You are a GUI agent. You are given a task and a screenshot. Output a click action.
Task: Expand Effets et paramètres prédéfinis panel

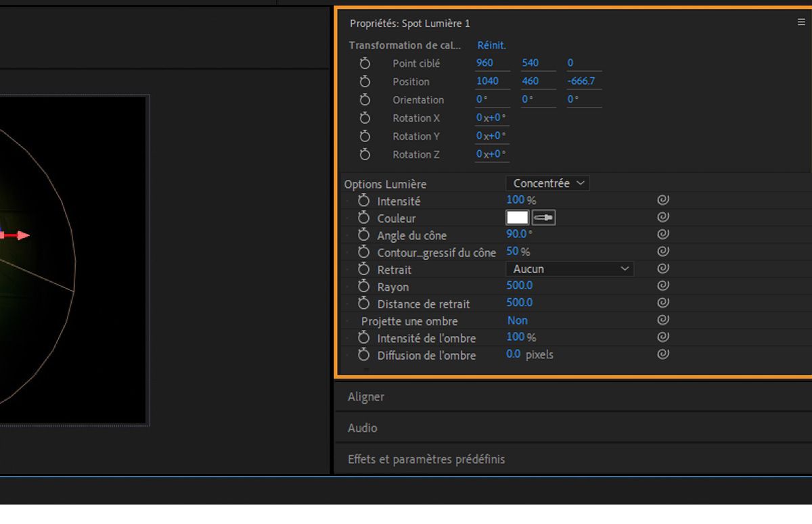pyautogui.click(x=426, y=459)
